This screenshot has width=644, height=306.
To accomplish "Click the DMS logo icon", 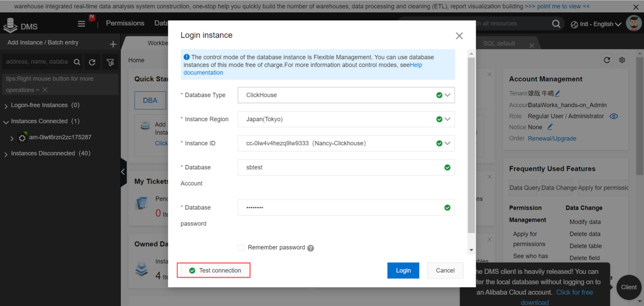I will pos(10,25).
